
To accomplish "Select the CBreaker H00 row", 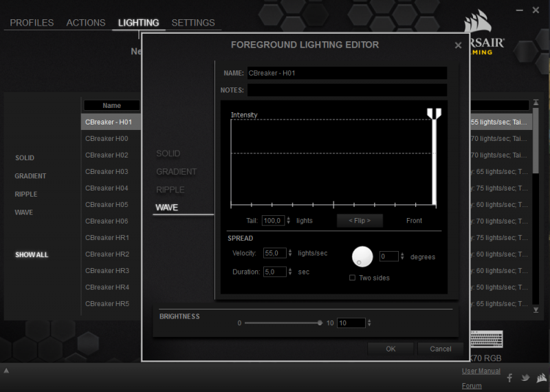I will [x=111, y=138].
